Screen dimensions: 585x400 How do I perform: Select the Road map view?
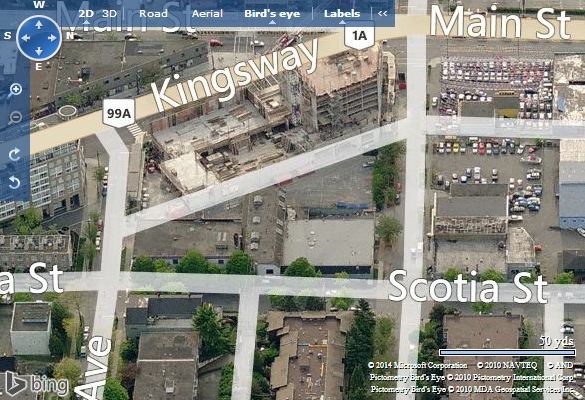pos(153,13)
